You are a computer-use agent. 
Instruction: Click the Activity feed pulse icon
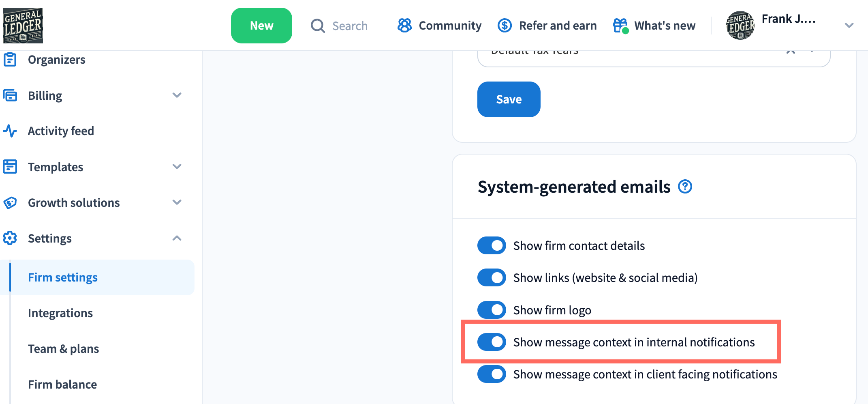click(10, 131)
